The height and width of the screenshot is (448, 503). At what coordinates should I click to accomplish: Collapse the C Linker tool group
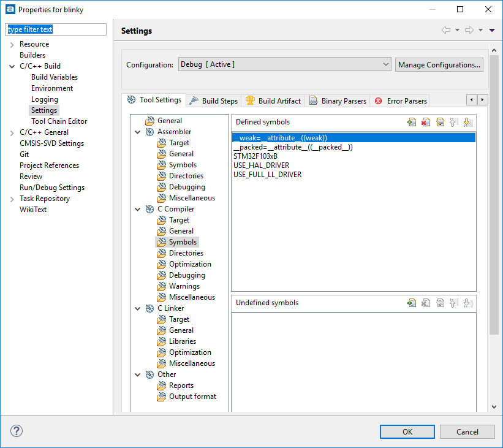(x=138, y=308)
